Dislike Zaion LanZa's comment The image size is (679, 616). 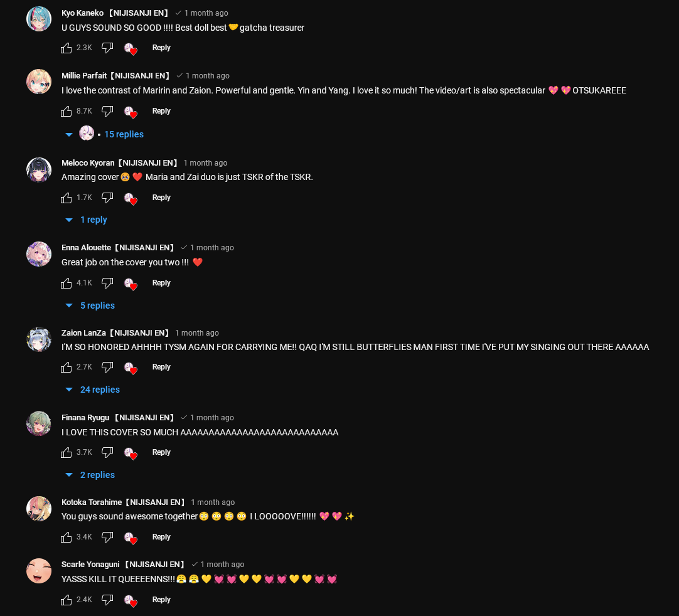107,367
